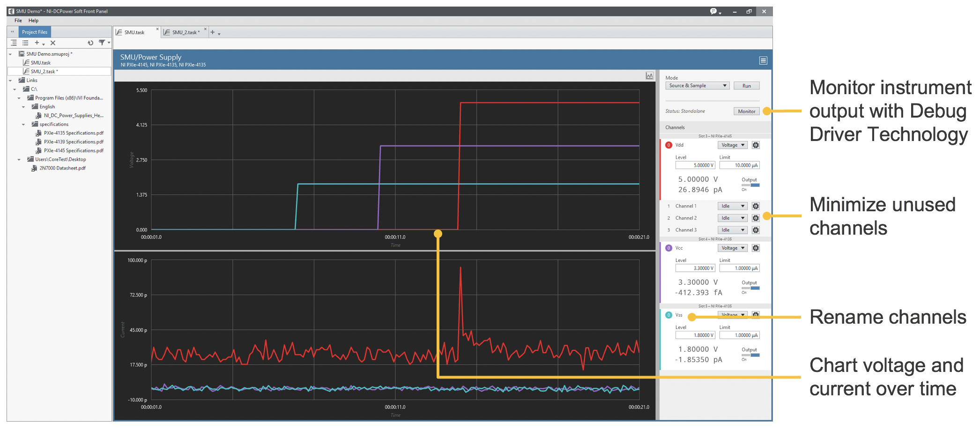The height and width of the screenshot is (430, 980).
Task: Collapse the Links tree node
Action: [10, 81]
